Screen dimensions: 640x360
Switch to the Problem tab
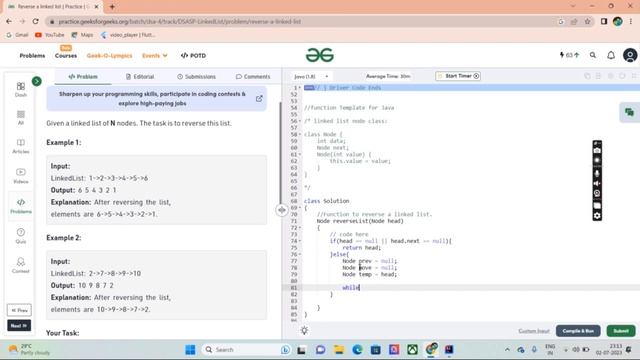83,77
